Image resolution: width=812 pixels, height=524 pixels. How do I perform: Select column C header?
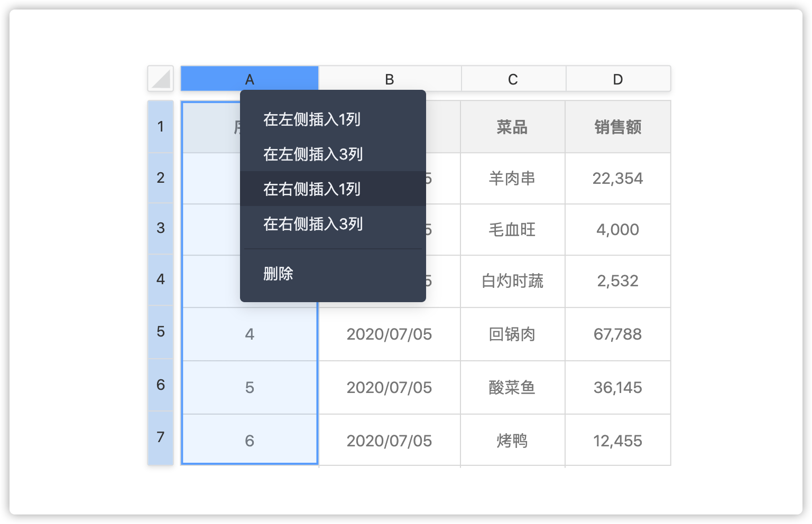point(513,79)
